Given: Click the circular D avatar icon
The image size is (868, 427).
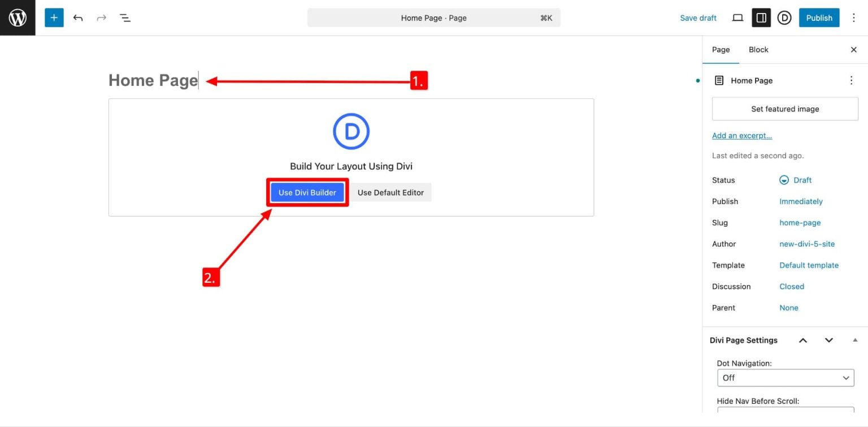Looking at the screenshot, I should [784, 18].
